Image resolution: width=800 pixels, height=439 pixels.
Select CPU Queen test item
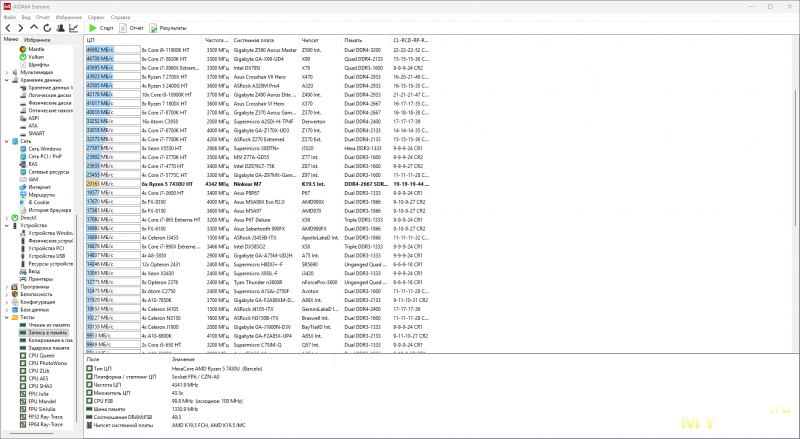pos(41,355)
